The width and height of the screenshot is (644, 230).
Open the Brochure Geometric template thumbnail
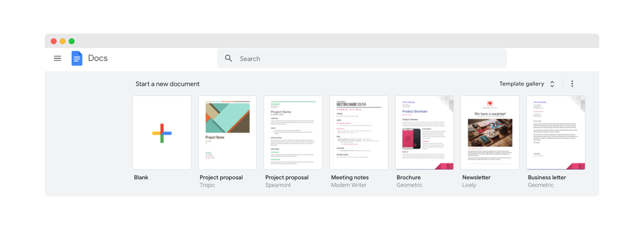pyautogui.click(x=424, y=133)
